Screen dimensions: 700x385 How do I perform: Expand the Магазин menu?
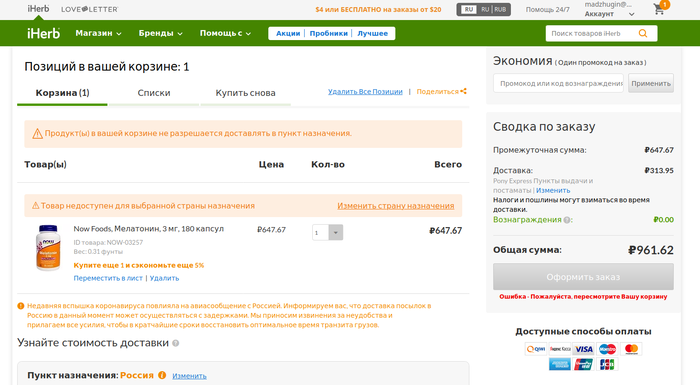(98, 33)
